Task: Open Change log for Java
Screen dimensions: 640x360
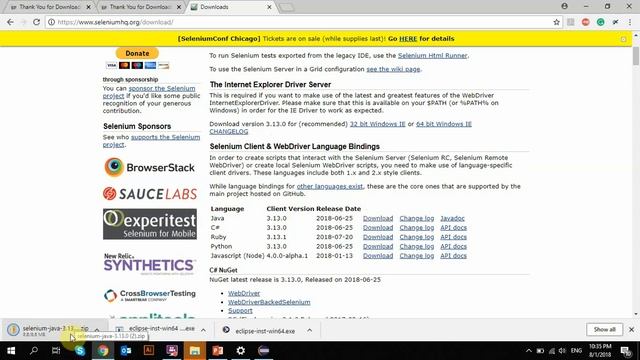Action: (417, 218)
